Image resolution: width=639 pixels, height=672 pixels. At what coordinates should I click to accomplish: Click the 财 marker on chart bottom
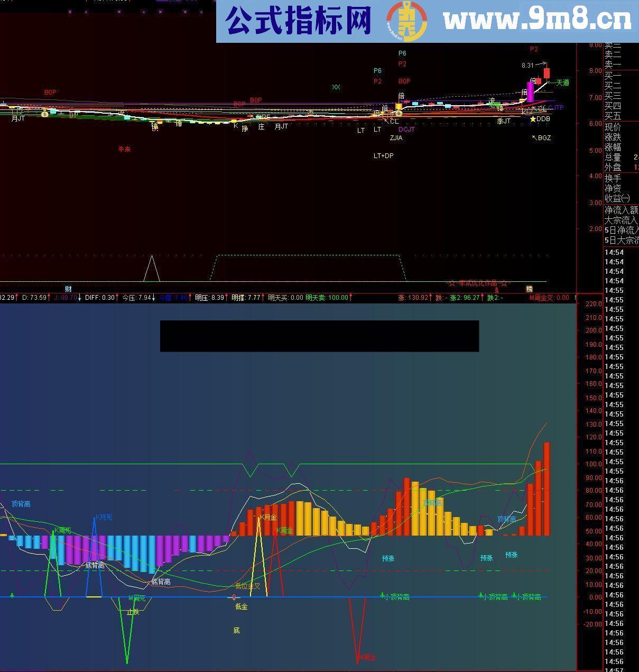point(68,289)
